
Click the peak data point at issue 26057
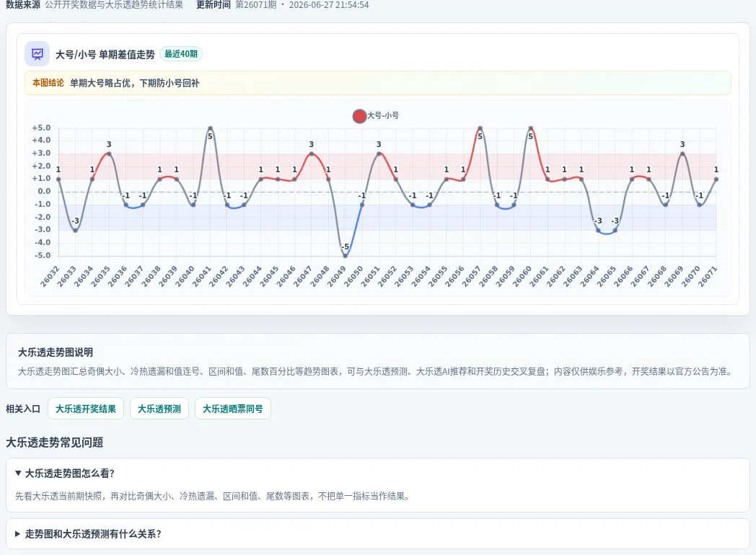click(x=480, y=128)
